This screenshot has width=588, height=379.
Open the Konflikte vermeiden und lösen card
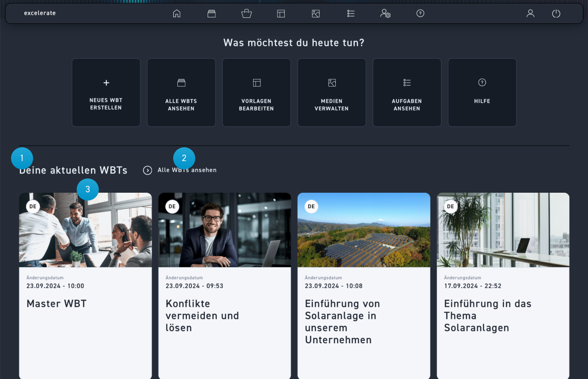coord(224,284)
